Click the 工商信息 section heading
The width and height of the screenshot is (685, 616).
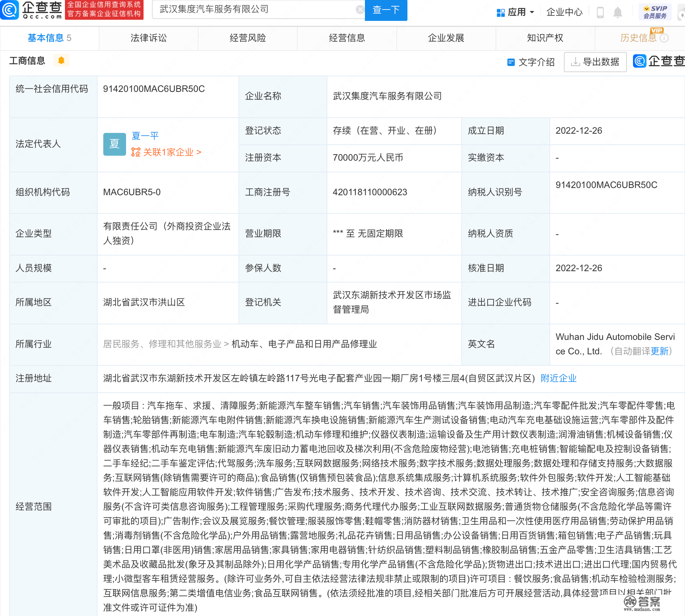click(27, 61)
